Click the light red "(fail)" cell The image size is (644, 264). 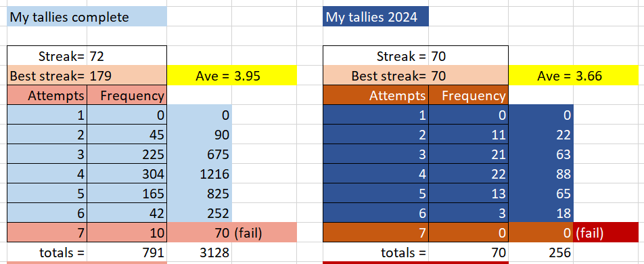tap(264, 233)
